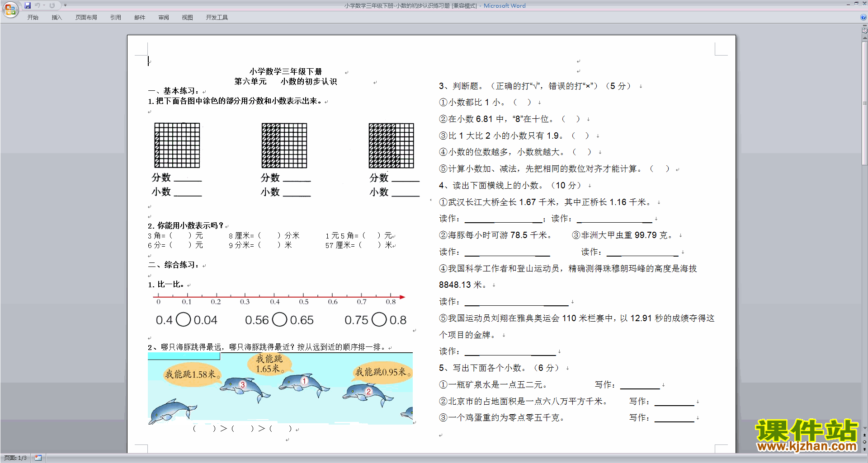Open Customize Quick Access Toolbar dropdown
Viewport: 868px width, 463px height.
(x=65, y=5)
